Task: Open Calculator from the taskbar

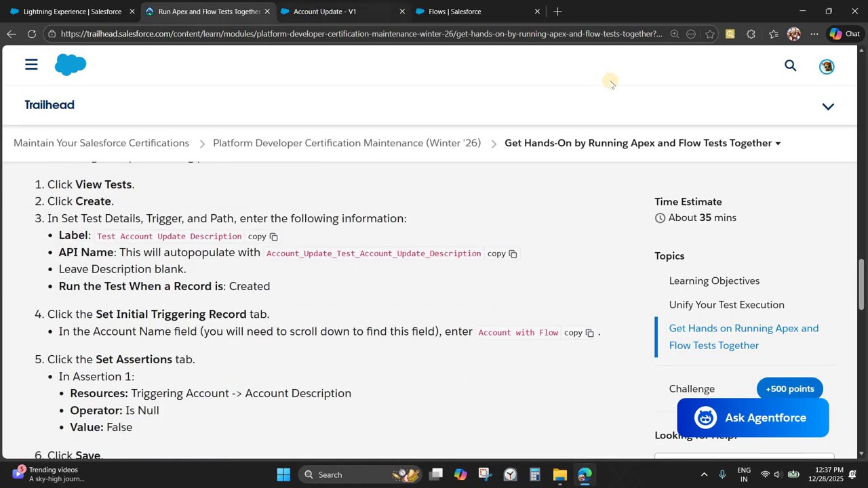Action: click(x=535, y=474)
